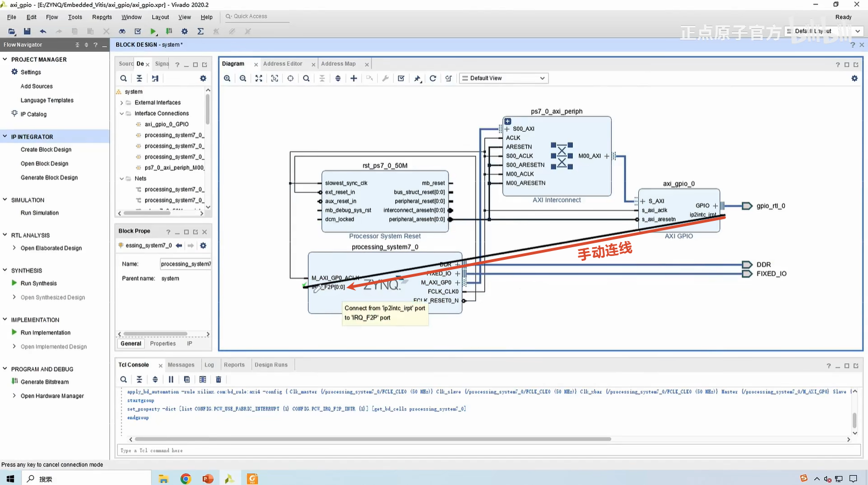Clear the Tcl Console with the trash icon
Screen dimensions: 868x485
(218, 380)
